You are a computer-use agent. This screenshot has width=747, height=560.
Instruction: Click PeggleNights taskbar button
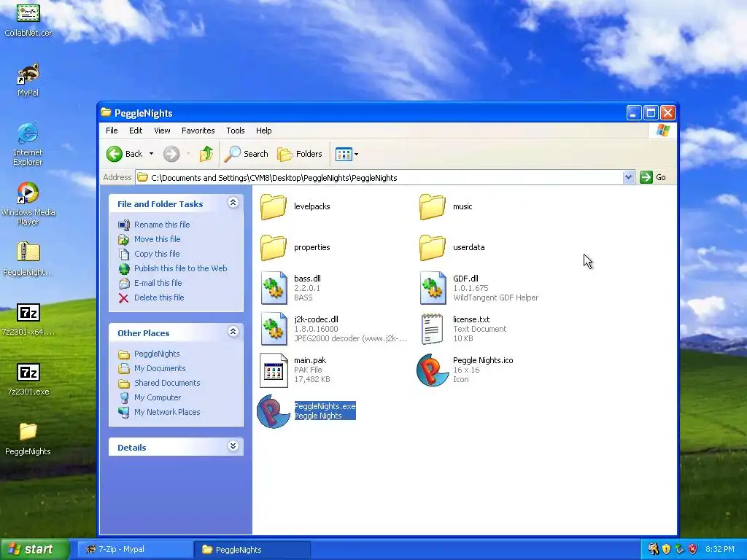[252, 549]
